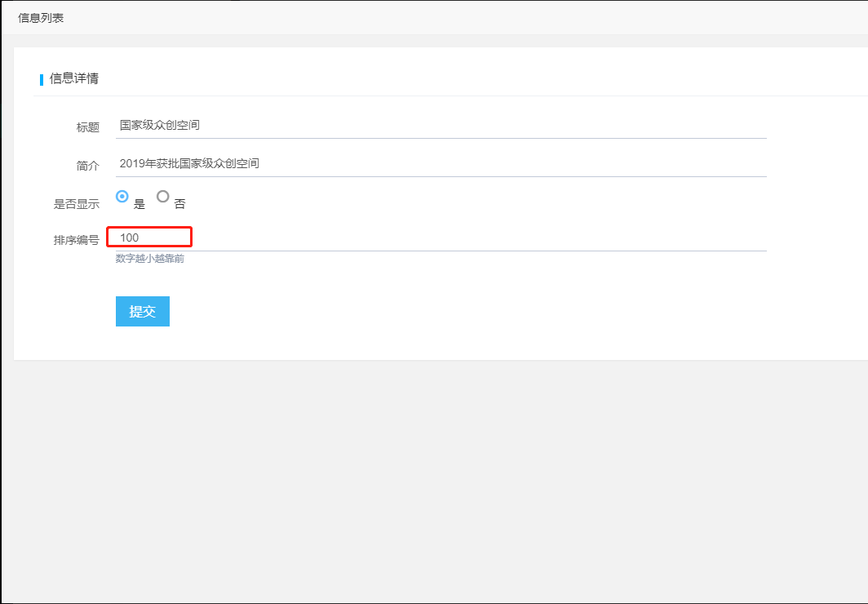Click the 信息详情 section heading
The width and height of the screenshot is (868, 604).
(74, 78)
